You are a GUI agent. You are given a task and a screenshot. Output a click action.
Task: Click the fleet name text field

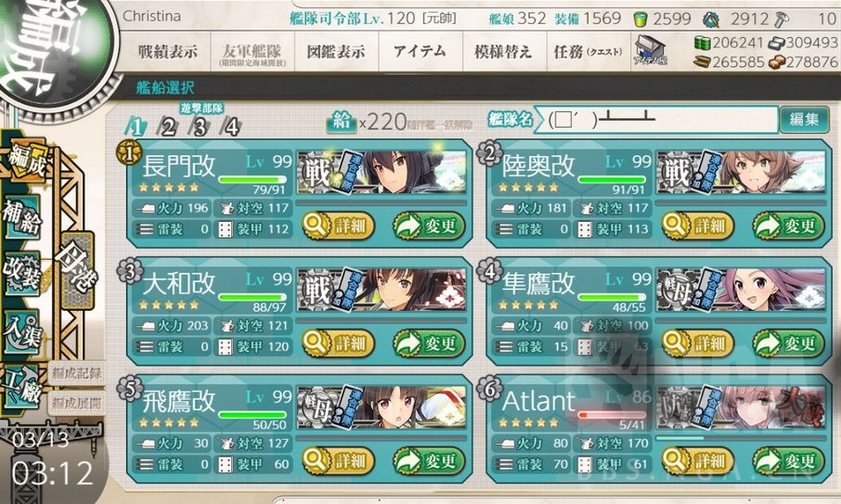coord(656,120)
